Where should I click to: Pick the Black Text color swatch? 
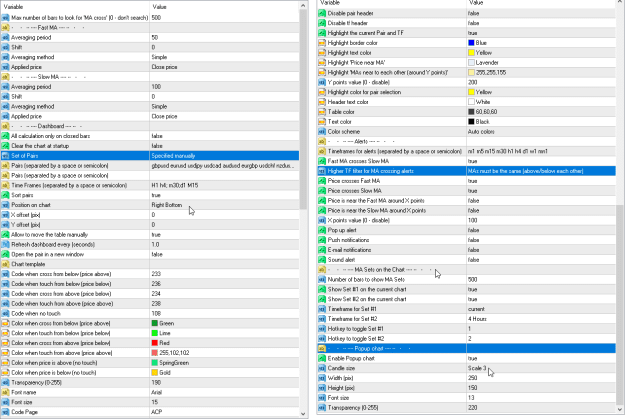[x=471, y=122]
